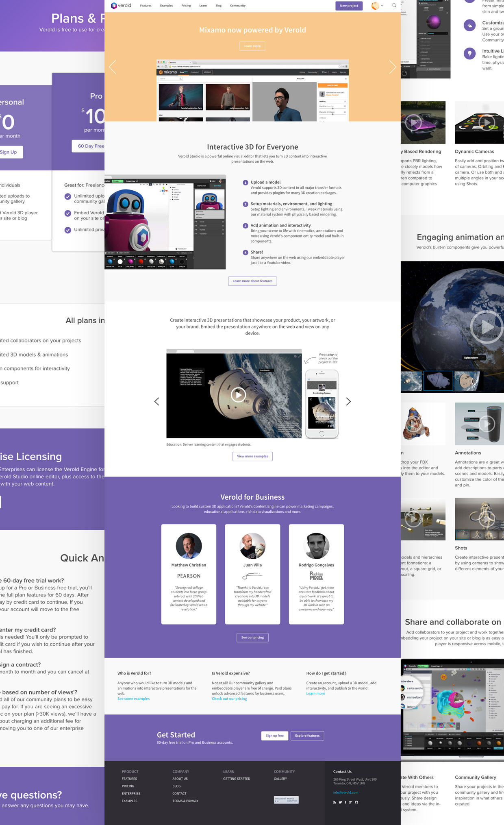Go to the previous hero banner slide
Screen dimensions: 504x825
113,67
